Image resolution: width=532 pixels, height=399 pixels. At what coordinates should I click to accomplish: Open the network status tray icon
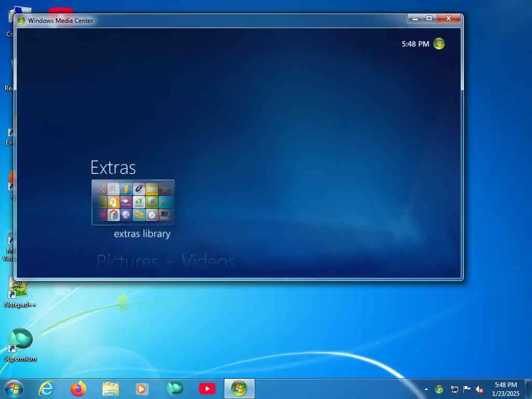[454, 390]
